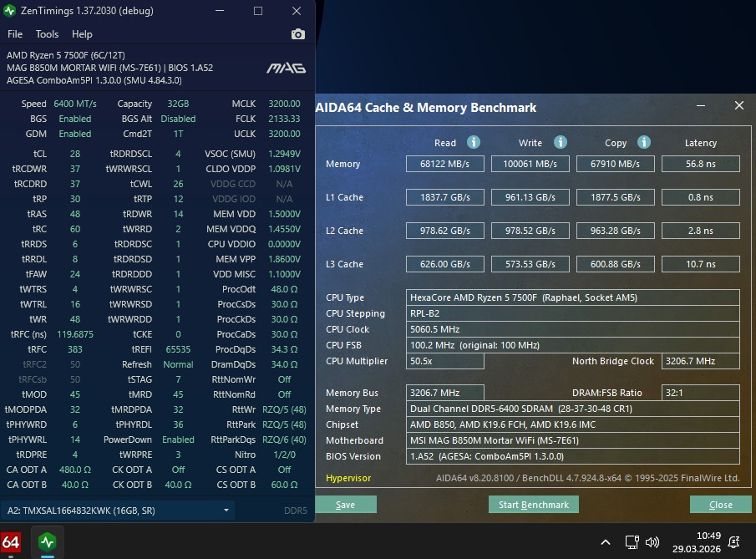Click the MEM VDD value 1.5000V
Image resolution: width=756 pixels, height=559 pixels.
[x=284, y=214]
